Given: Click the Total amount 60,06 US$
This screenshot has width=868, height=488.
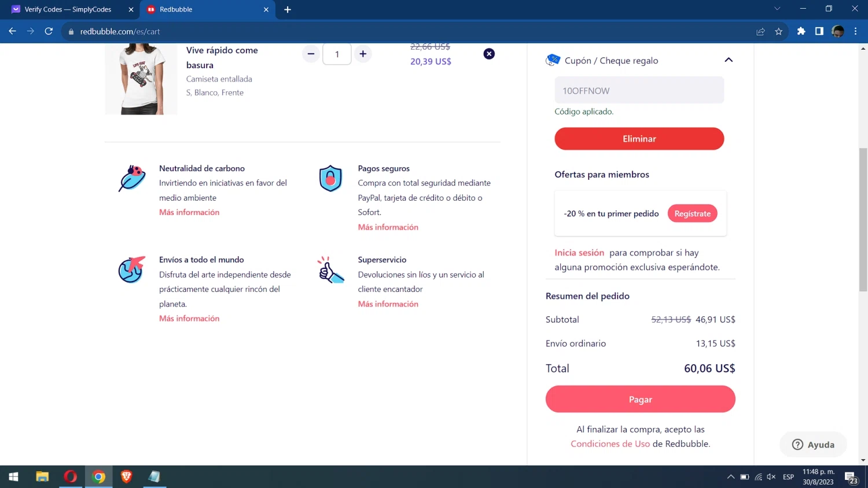Looking at the screenshot, I should coord(709,368).
